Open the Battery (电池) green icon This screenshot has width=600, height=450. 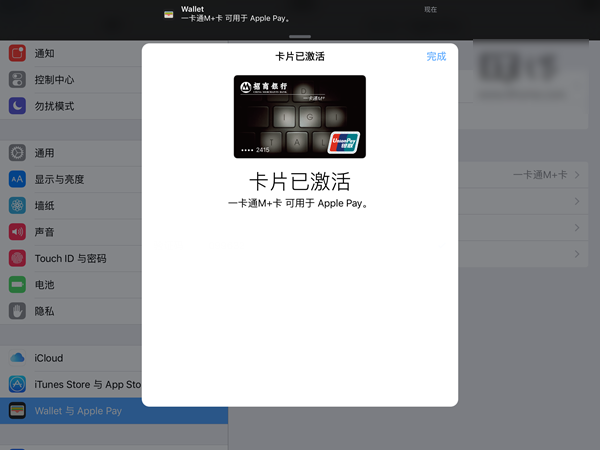[17, 285]
